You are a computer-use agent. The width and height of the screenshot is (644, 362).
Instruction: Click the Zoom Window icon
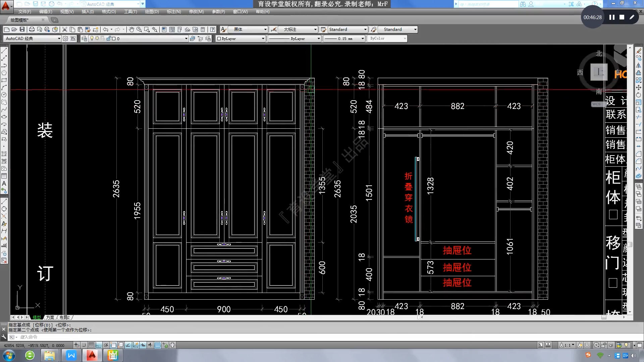click(x=147, y=29)
